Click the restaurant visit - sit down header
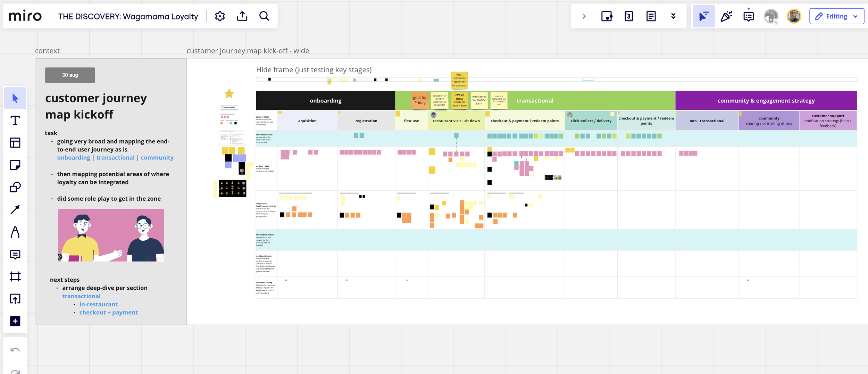 point(456,121)
